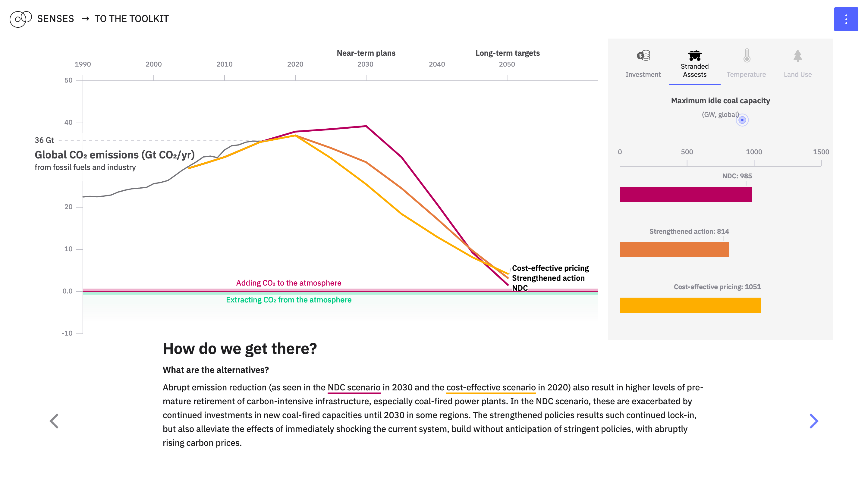Click the SENSES title text
868x488 pixels.
tap(55, 19)
